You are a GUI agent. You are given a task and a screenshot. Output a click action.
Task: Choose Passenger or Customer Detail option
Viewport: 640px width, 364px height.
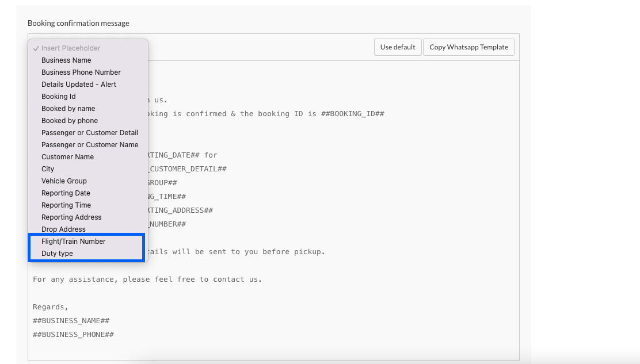pos(87,133)
